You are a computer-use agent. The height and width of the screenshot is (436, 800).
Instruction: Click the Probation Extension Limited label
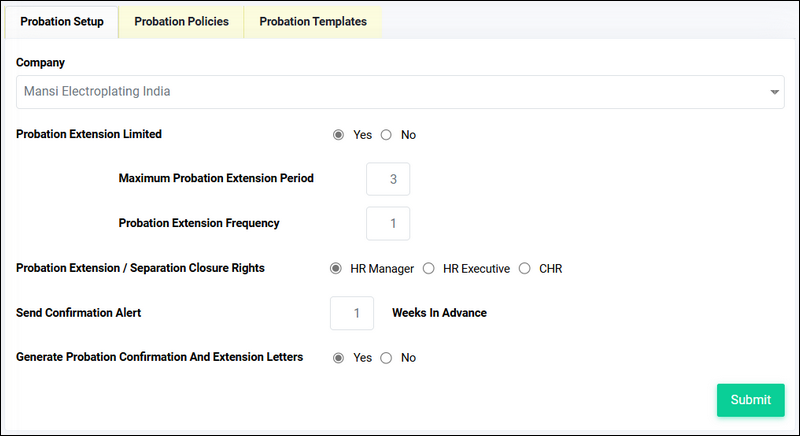point(89,134)
